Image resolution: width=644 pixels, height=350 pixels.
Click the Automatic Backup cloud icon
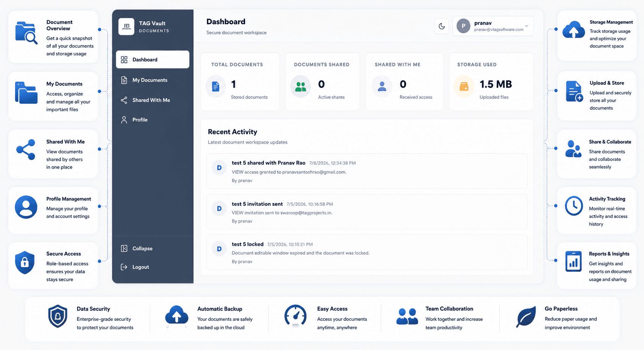(177, 315)
